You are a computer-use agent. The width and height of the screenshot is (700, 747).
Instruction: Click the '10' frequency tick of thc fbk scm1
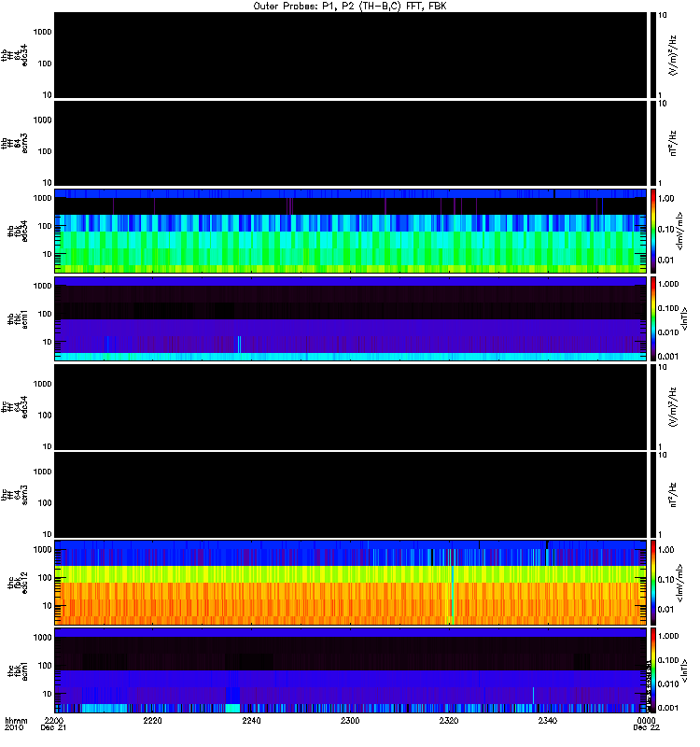(47, 694)
